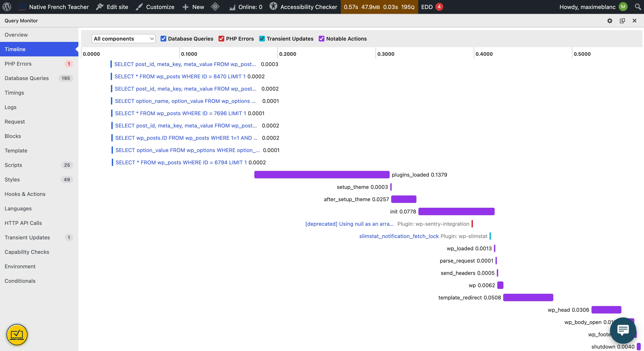Click SELECT option_name, option_value query

pyautogui.click(x=185, y=101)
